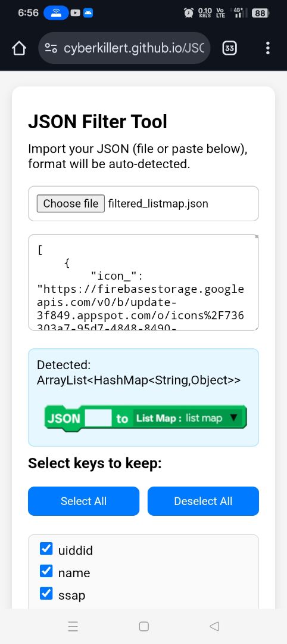Tap the recent apps menu icon

[x=73, y=626]
